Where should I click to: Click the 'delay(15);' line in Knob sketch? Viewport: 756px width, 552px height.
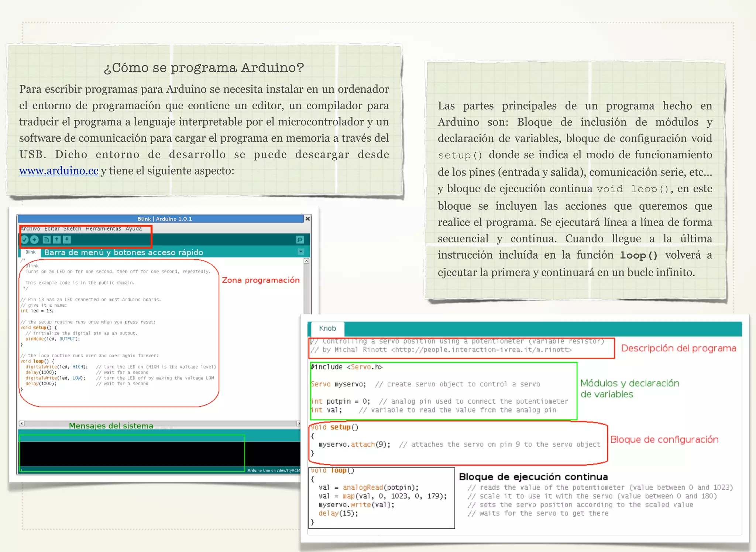pyautogui.click(x=339, y=514)
